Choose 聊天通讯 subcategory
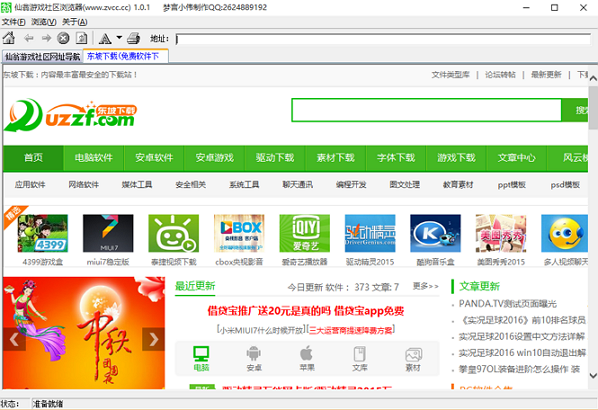Viewport: 598px width, 410px height. [x=297, y=185]
